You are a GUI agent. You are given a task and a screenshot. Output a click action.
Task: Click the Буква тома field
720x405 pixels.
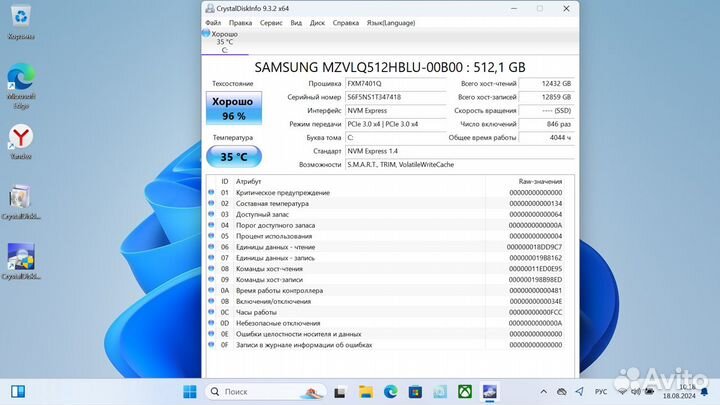pos(395,138)
